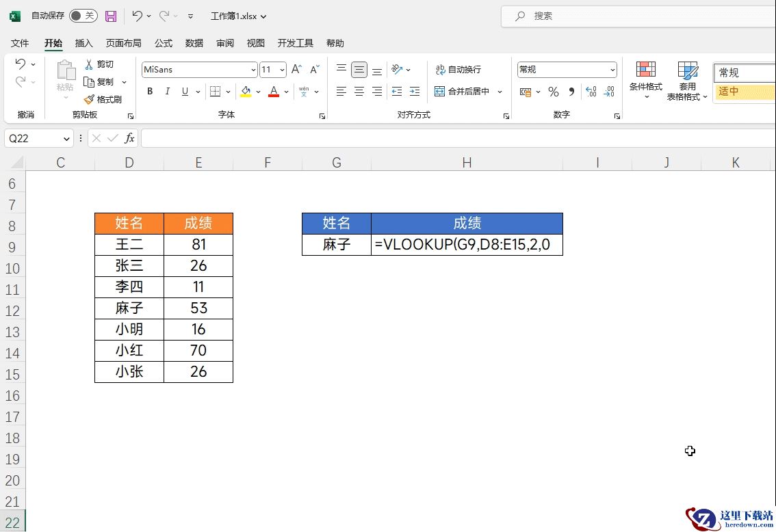Click the Redo arrow in title bar
Viewport: 776px width, 532px height.
[164, 16]
